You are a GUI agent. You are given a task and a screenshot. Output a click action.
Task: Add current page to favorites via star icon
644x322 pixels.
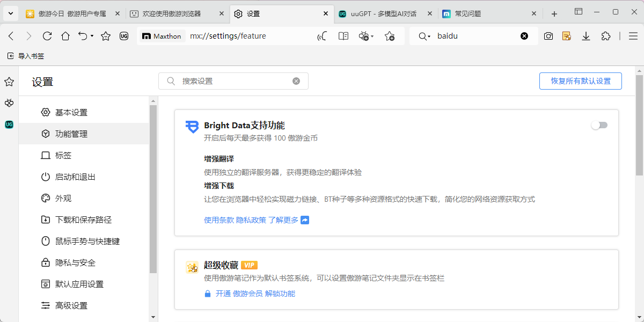[x=390, y=36]
